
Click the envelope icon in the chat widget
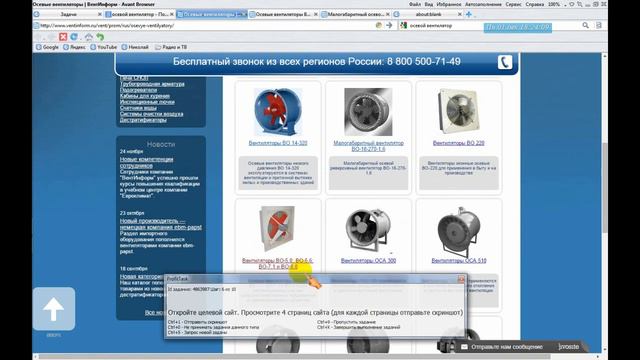[x=464, y=347]
